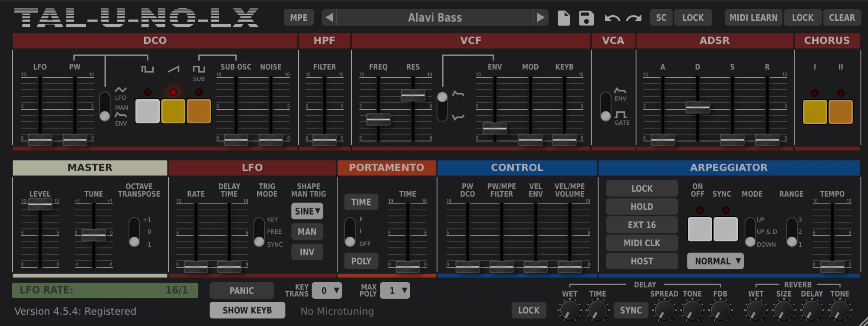Click the LFO MAN trigger button

click(307, 231)
